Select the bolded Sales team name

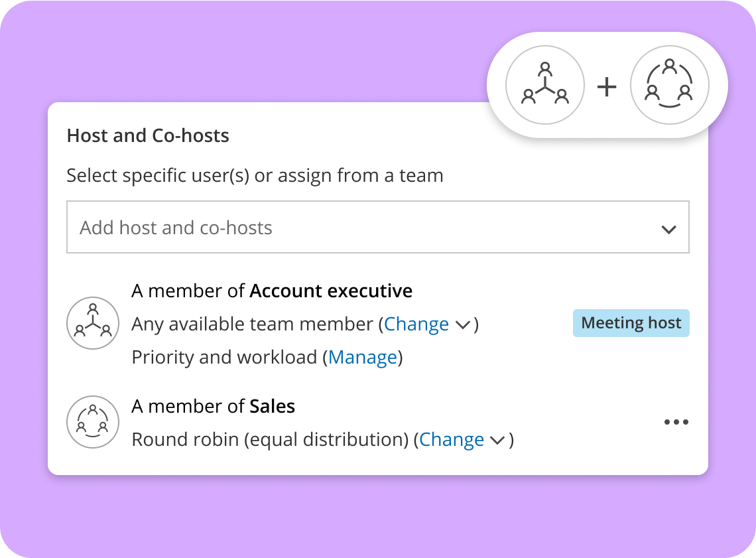pyautogui.click(x=271, y=406)
